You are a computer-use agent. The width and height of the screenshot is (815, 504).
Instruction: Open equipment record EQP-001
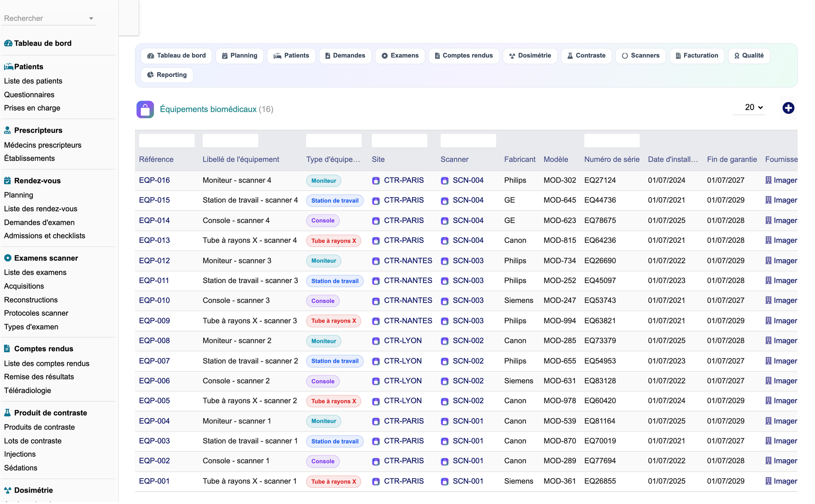point(155,481)
